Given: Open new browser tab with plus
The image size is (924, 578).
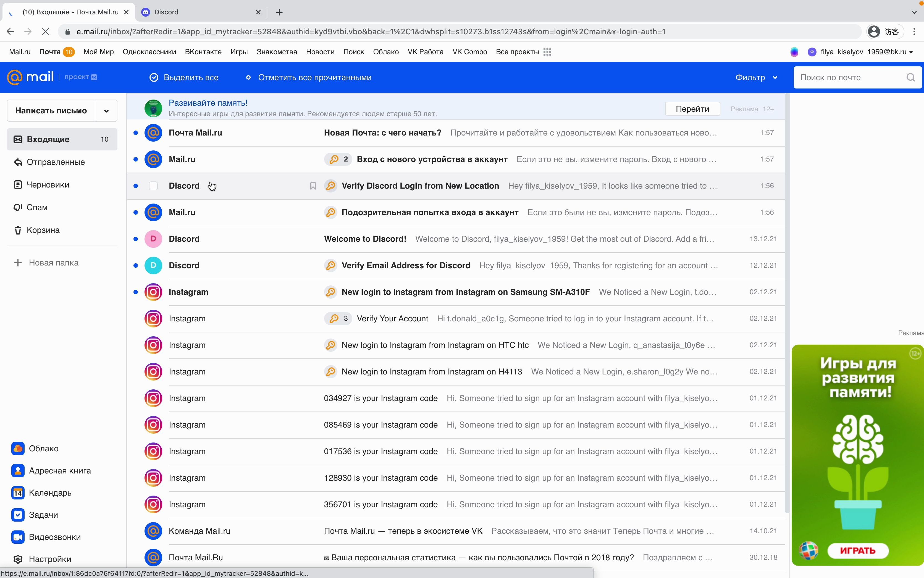Looking at the screenshot, I should tap(279, 12).
